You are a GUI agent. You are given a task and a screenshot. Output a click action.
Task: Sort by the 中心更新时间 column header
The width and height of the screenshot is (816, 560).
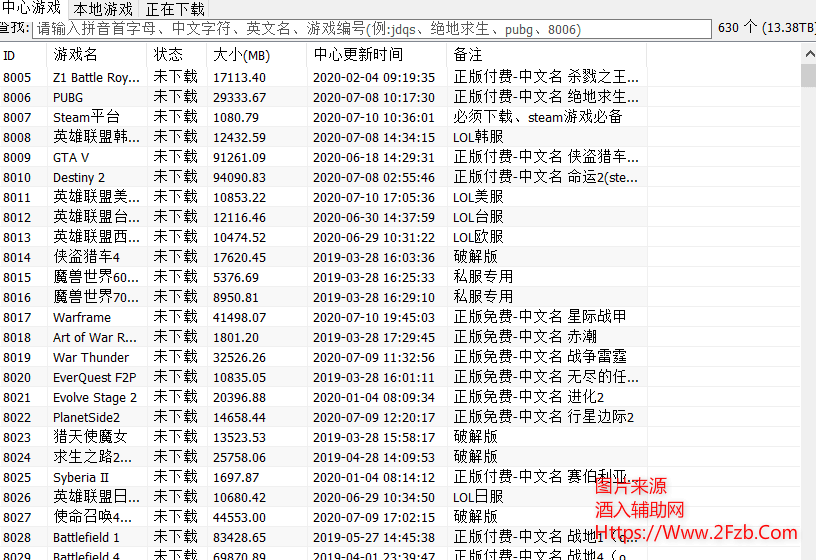coord(376,55)
